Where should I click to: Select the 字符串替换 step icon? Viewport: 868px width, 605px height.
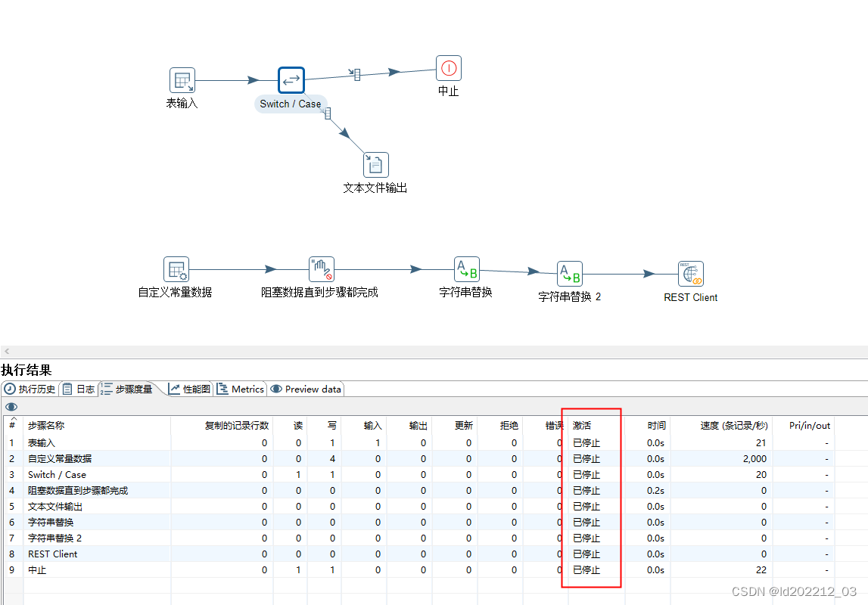467,269
